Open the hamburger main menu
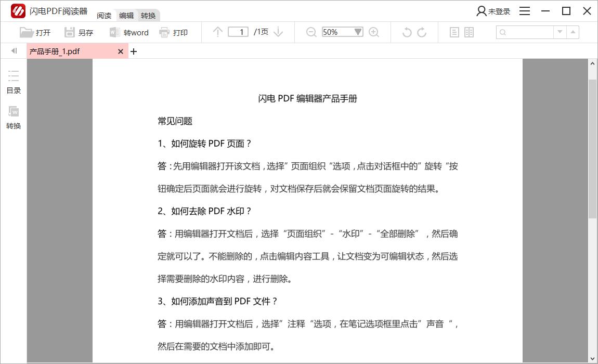The image size is (598, 364). click(x=525, y=11)
